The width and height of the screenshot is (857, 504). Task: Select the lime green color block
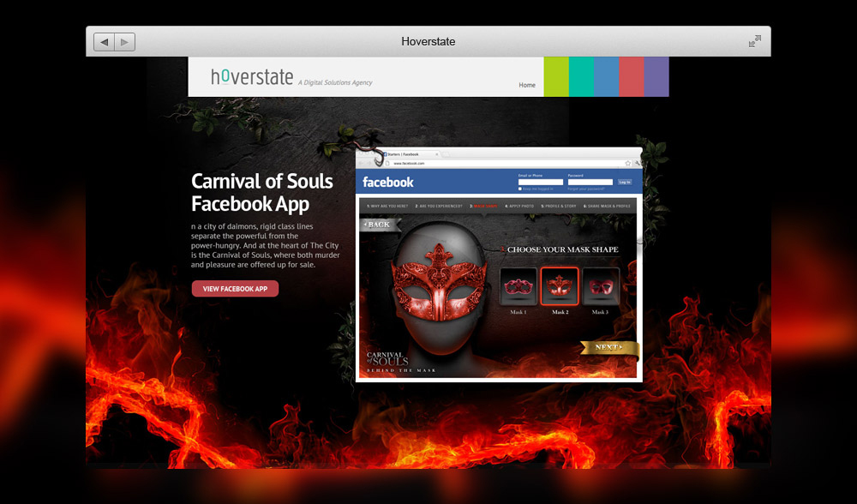[x=556, y=76]
